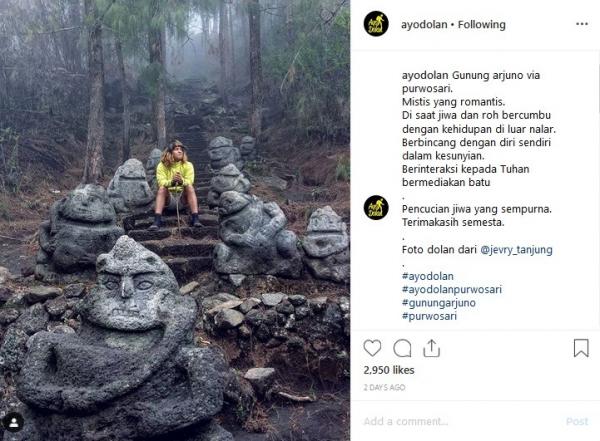The width and height of the screenshot is (600, 441).
Task: Show tagged people icon on the photo
Action: coord(14,420)
